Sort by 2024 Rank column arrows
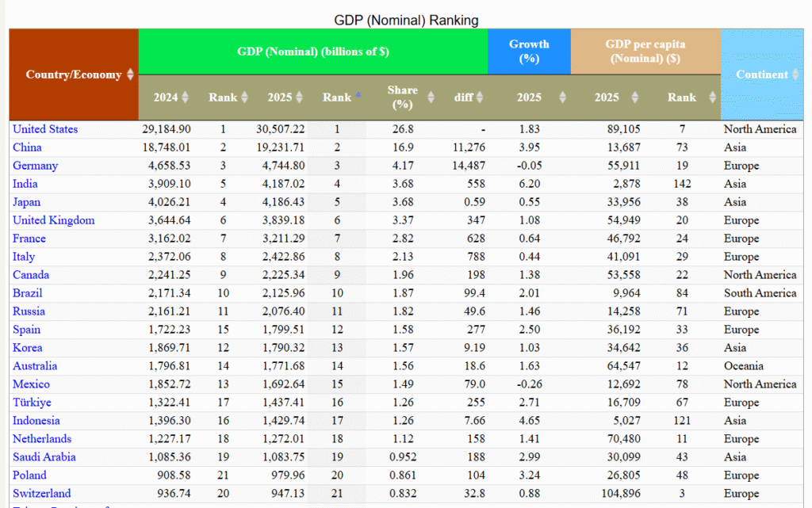Image resolution: width=812 pixels, height=508 pixels. tap(244, 97)
